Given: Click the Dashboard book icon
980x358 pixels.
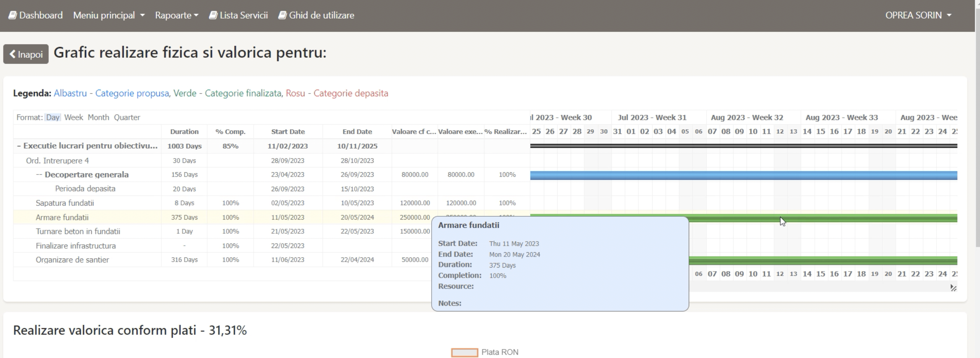Looking at the screenshot, I should point(12,15).
